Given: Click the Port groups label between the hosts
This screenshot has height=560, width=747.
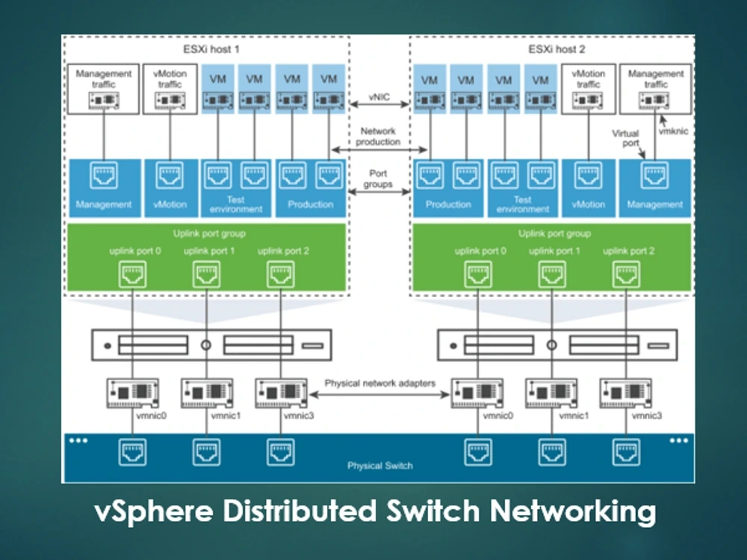Looking at the screenshot, I should pos(378,179).
